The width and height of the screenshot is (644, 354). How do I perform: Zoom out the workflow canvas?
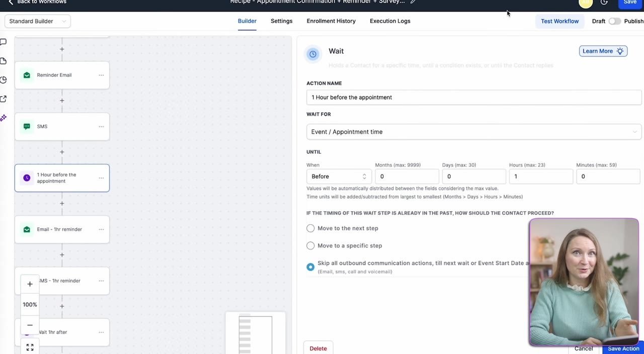coord(30,325)
